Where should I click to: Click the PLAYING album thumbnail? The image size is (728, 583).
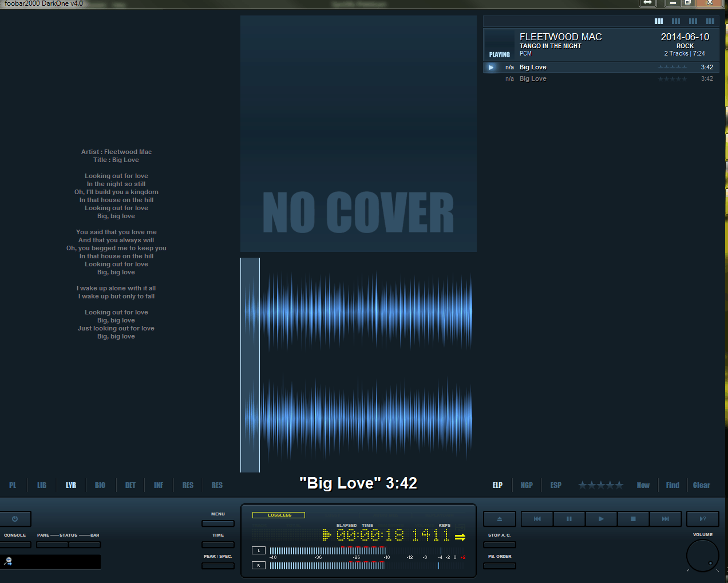[500, 45]
